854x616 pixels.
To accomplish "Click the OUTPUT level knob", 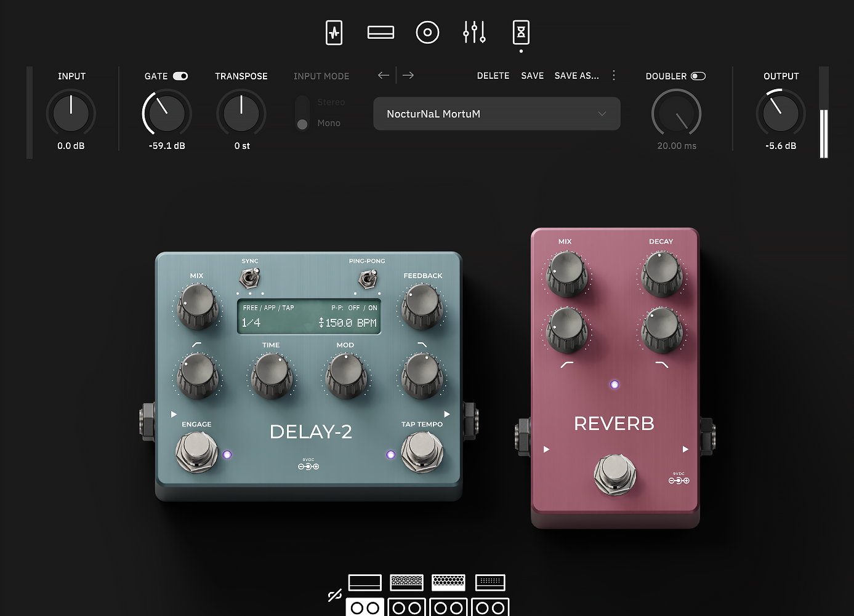I will pos(781,113).
